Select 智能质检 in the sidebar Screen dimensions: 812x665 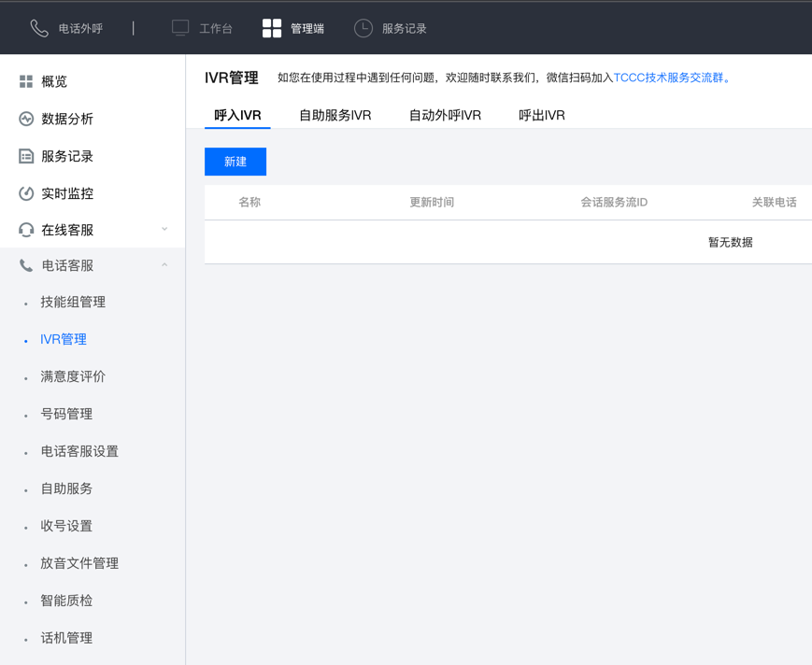coord(66,601)
